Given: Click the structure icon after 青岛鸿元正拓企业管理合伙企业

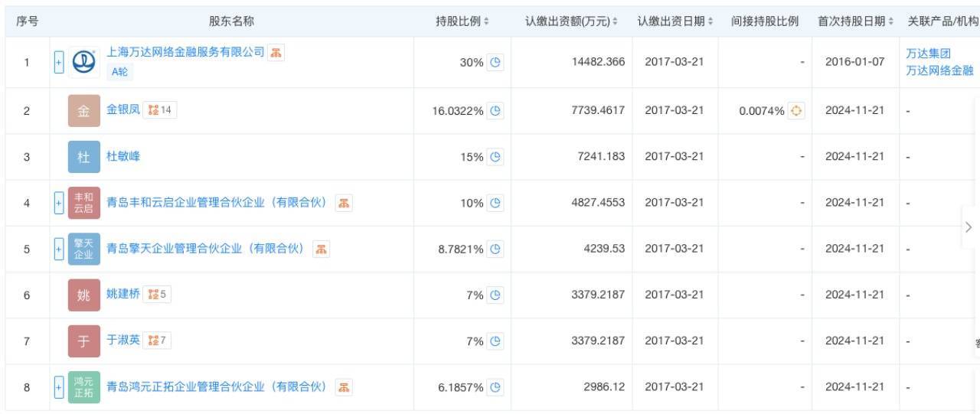Looking at the screenshot, I should point(345,387).
